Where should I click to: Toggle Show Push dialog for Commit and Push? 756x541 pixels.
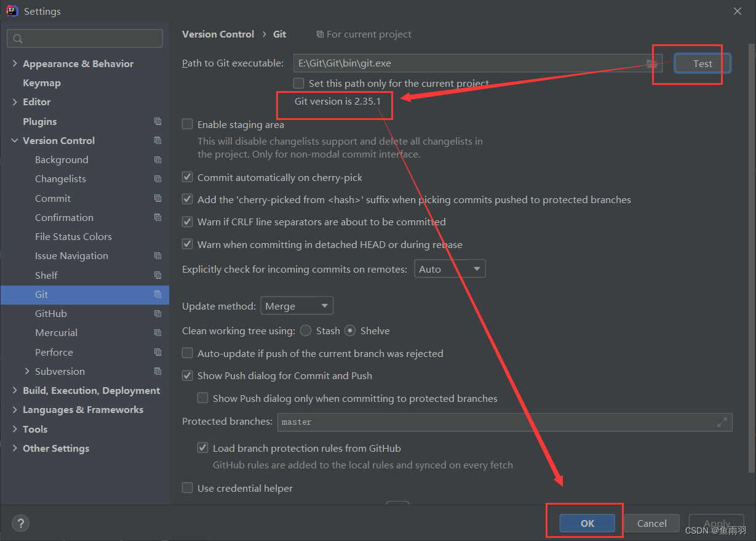(x=187, y=375)
